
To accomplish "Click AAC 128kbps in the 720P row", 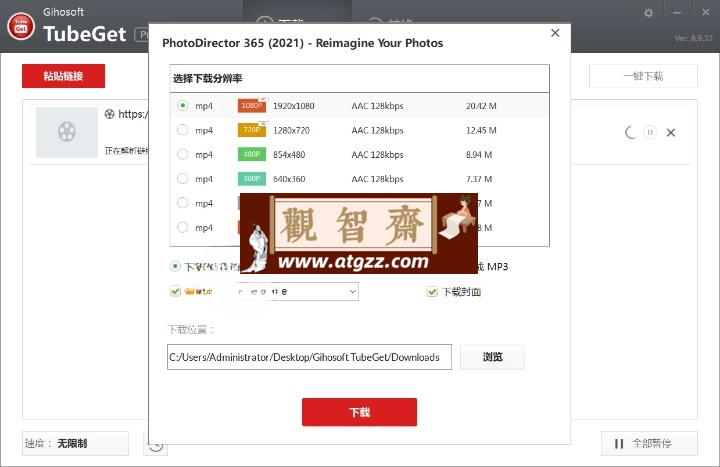I will pyautogui.click(x=377, y=130).
